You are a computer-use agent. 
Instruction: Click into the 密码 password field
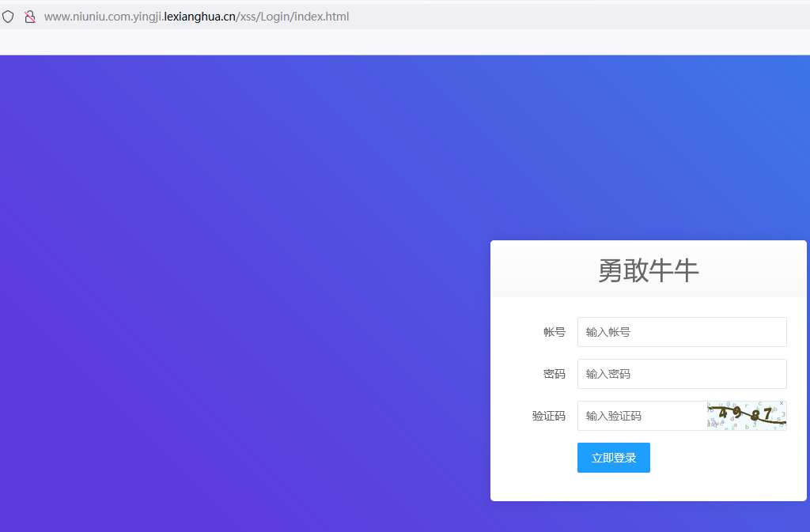pos(681,374)
